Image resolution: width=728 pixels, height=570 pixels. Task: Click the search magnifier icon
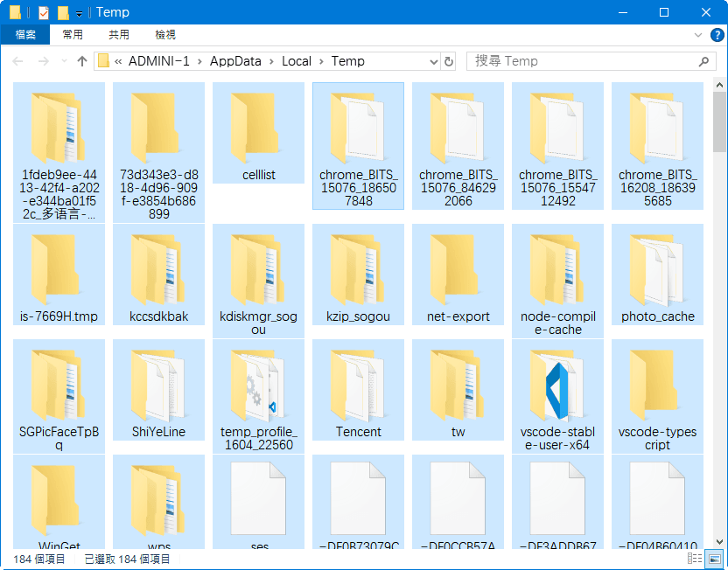tap(703, 61)
